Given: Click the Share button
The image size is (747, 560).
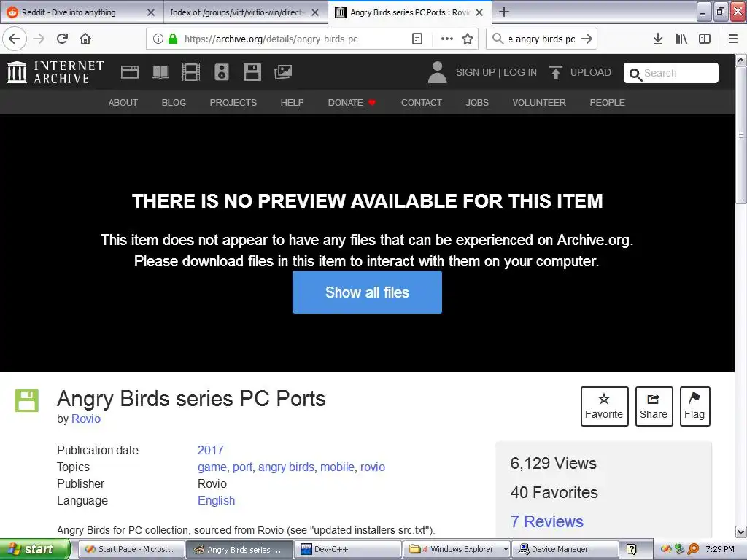Looking at the screenshot, I should pos(654,407).
